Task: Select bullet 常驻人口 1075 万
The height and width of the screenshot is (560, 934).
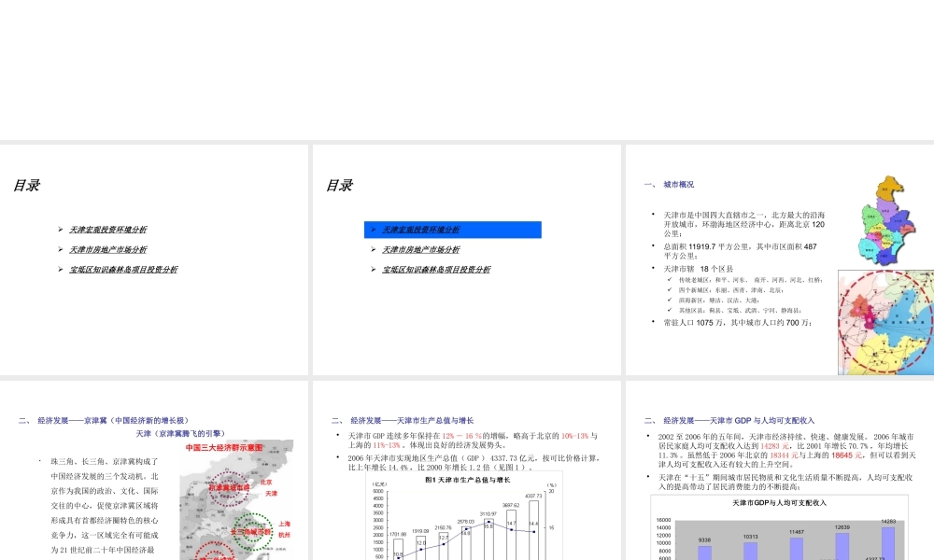Action: click(x=738, y=323)
